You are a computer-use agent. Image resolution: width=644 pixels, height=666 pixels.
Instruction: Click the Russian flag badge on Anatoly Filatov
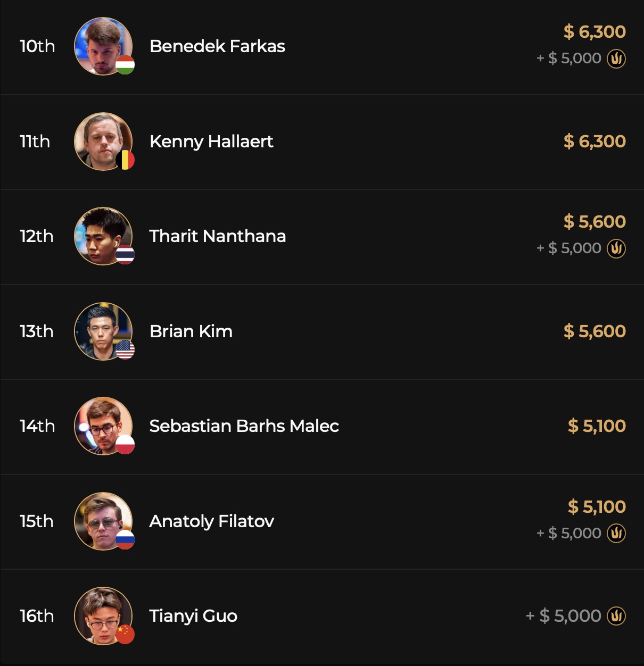(125, 539)
